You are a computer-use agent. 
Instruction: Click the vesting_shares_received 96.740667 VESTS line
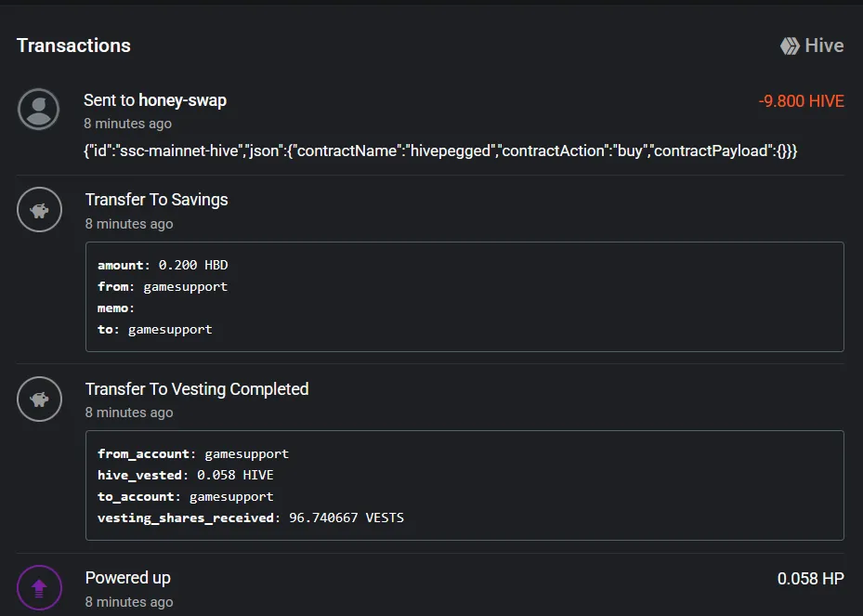(251, 518)
